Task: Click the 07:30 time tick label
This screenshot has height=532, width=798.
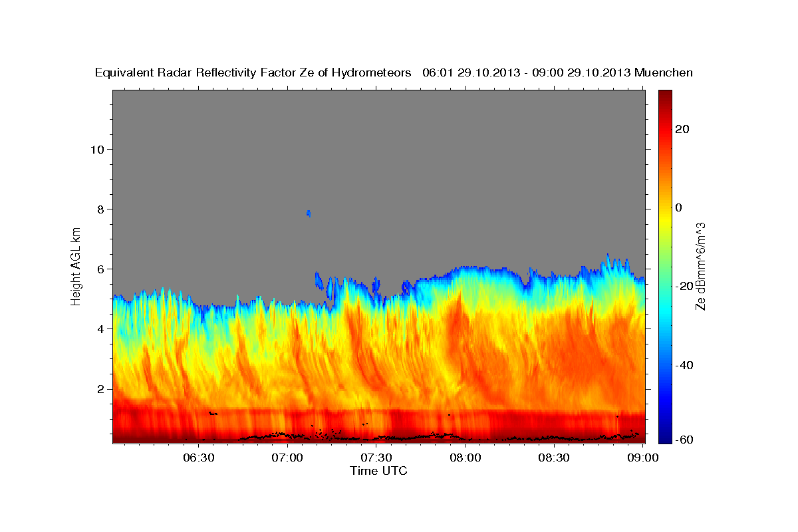Action: 376,458
